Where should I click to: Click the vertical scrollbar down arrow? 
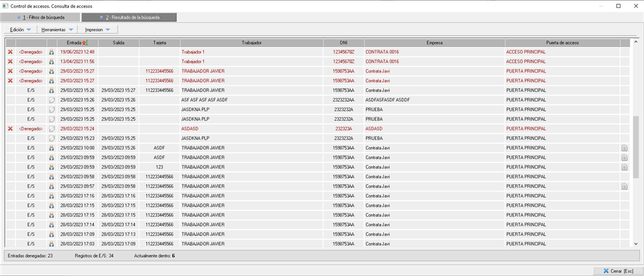pos(635,244)
